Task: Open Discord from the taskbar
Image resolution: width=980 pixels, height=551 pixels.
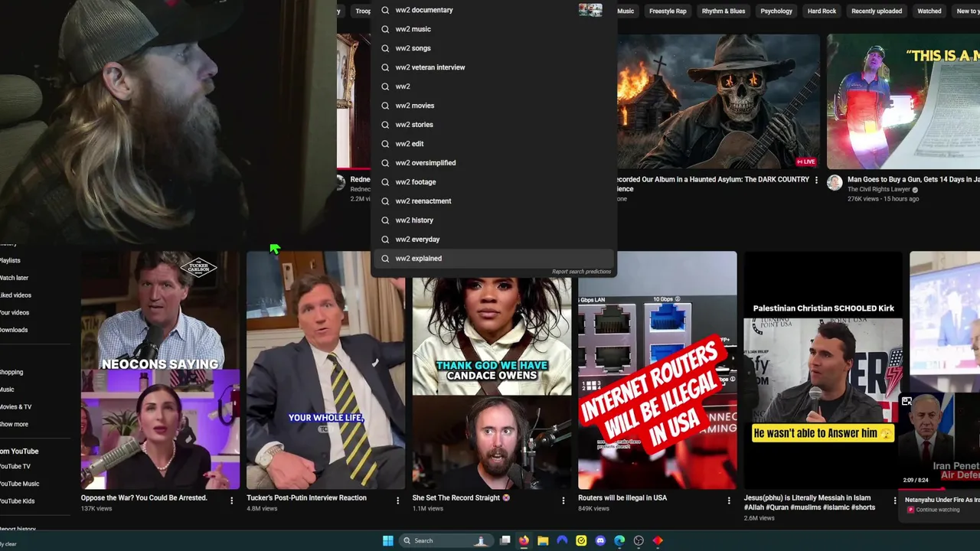Action: click(x=600, y=540)
